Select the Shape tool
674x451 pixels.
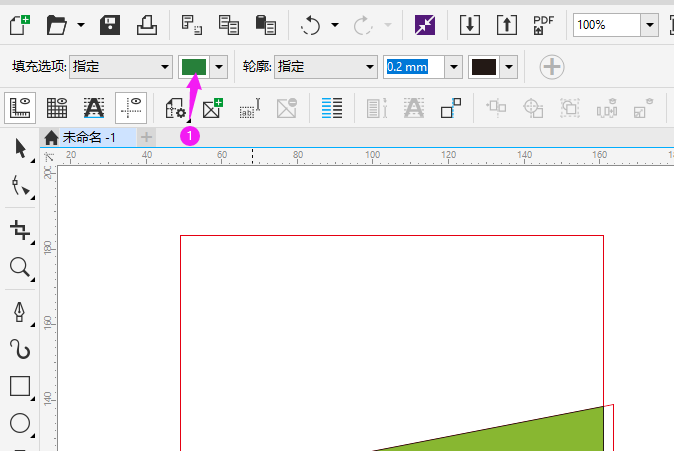tap(21, 186)
